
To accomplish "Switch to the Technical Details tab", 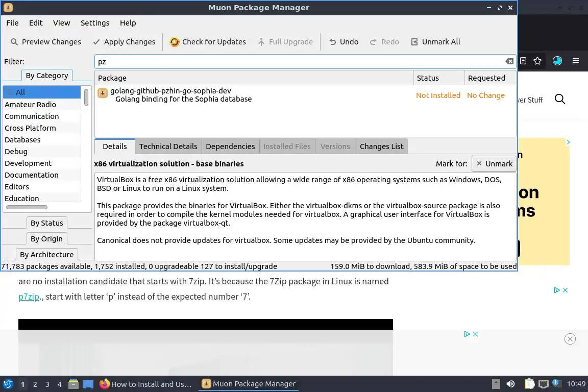I will click(168, 146).
